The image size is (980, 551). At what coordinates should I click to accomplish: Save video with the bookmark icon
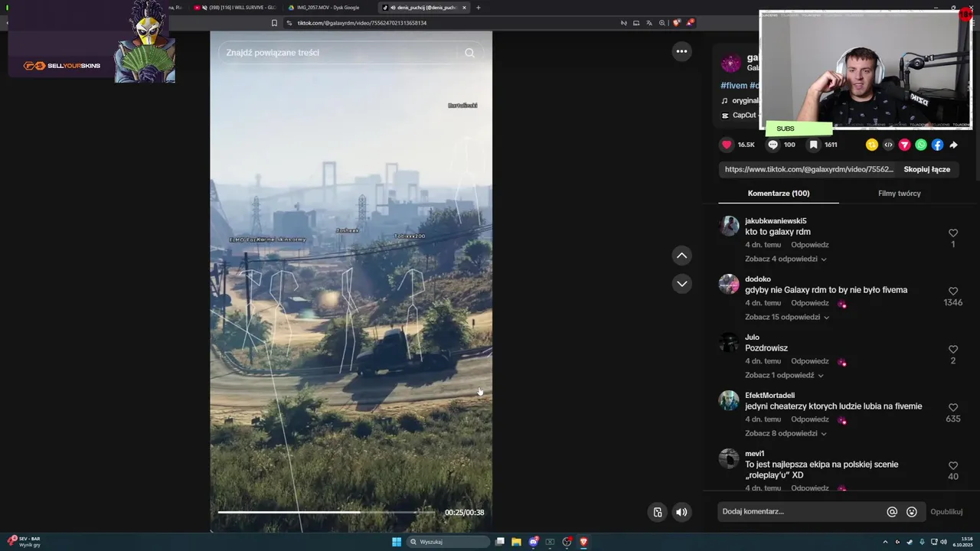point(813,145)
